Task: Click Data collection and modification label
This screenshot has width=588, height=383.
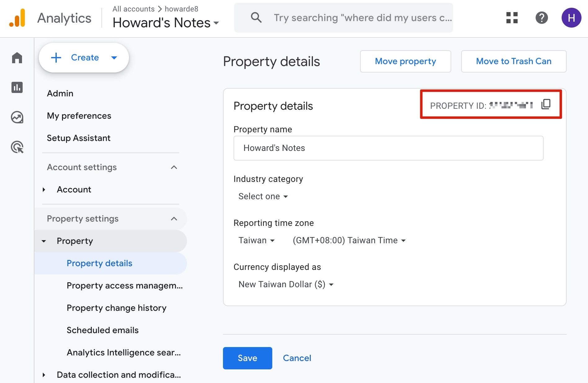Action: click(119, 375)
